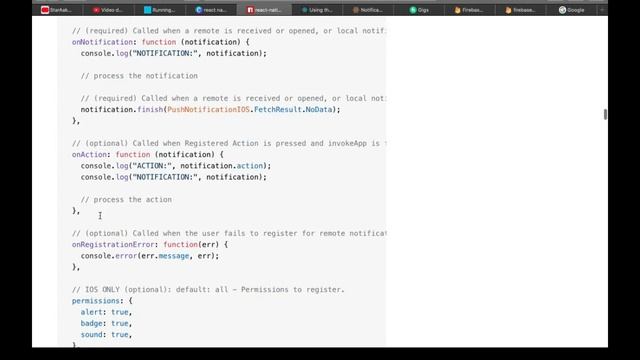Click the page's vertical scrollbar thumb
The height and width of the screenshot is (360, 640).
605,115
